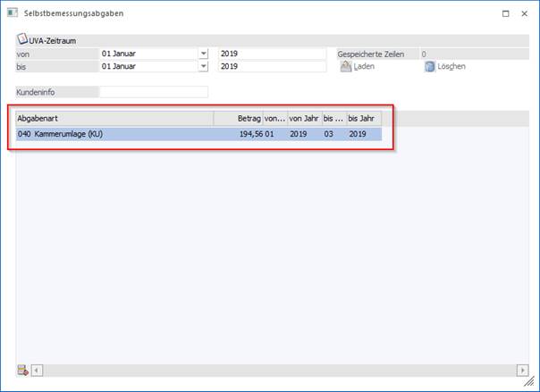Screen dimensions: 540x392
Task: Click the 'bis Jahr' column header
Action: coord(364,118)
